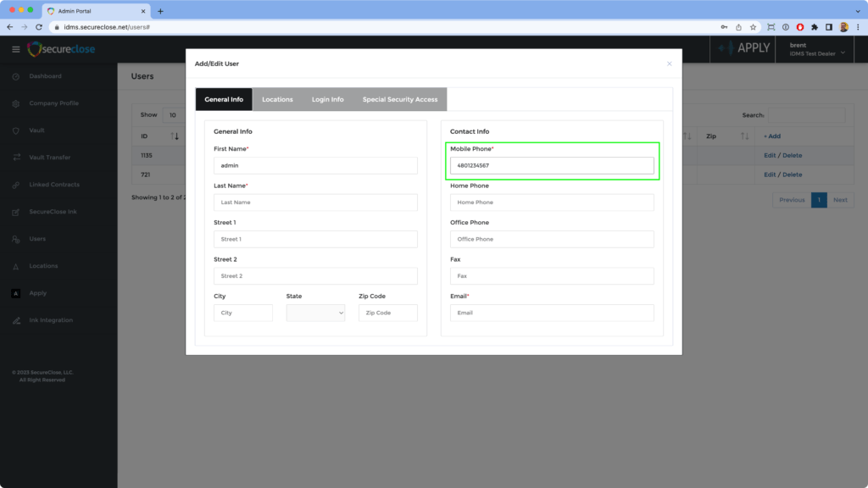Open SecureClose Ink from the sidebar icon
Image resolution: width=868 pixels, height=488 pixels.
[x=16, y=212]
